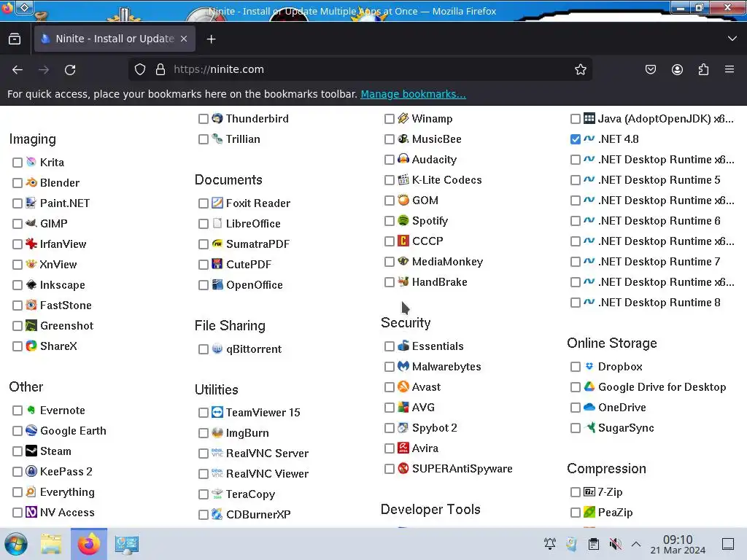The width and height of the screenshot is (747, 560).
Task: Click the Greenshot label
Action: [x=66, y=326]
